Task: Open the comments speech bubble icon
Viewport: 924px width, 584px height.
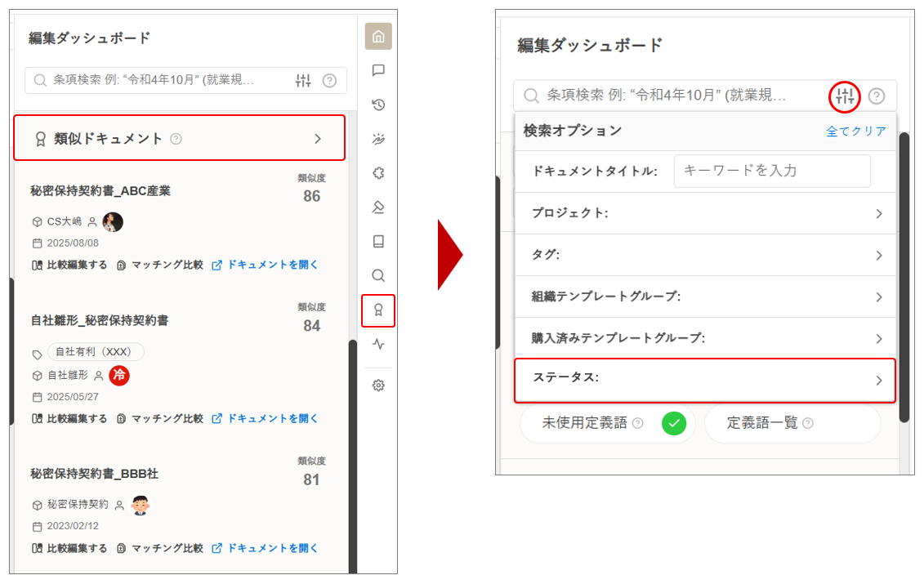Action: point(378,70)
